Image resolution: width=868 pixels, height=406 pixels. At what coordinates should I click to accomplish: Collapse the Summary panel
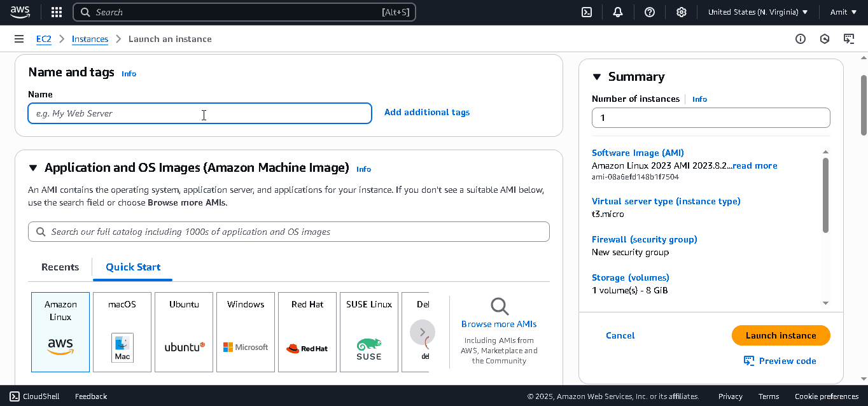(x=597, y=77)
